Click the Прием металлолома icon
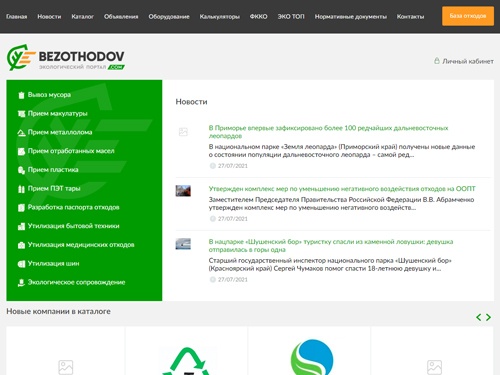Screen dimensions: 500x375 [x=21, y=133]
